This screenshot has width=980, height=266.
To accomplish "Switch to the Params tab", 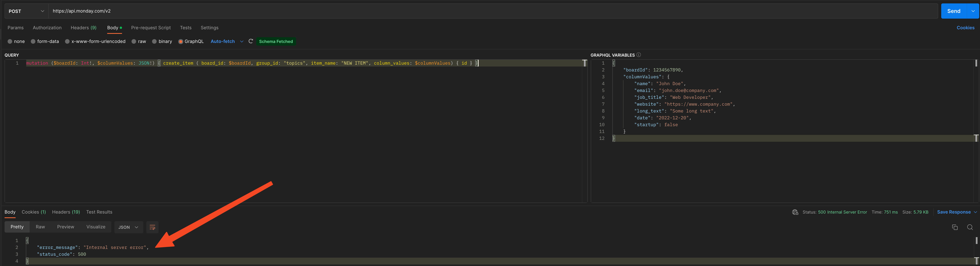I will pyautogui.click(x=16, y=28).
